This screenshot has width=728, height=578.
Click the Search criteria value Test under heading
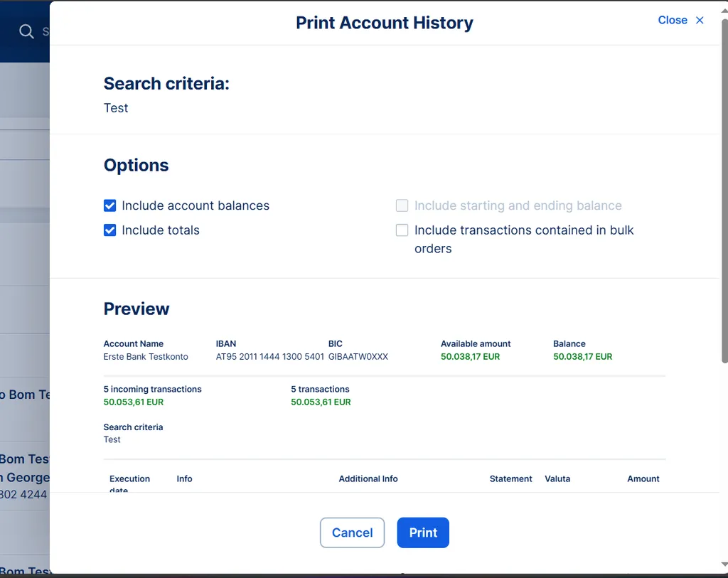[116, 107]
